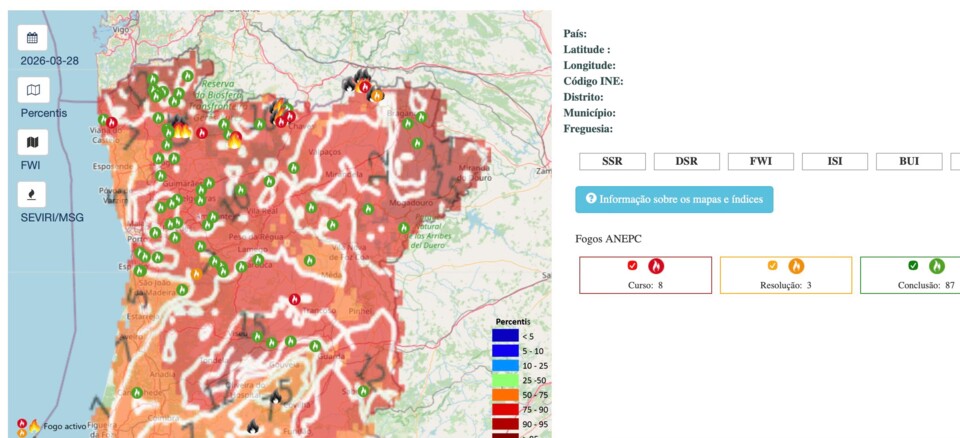The width and height of the screenshot is (960, 438).
Task: Click the Percentis map type icon
Action: 33,90
